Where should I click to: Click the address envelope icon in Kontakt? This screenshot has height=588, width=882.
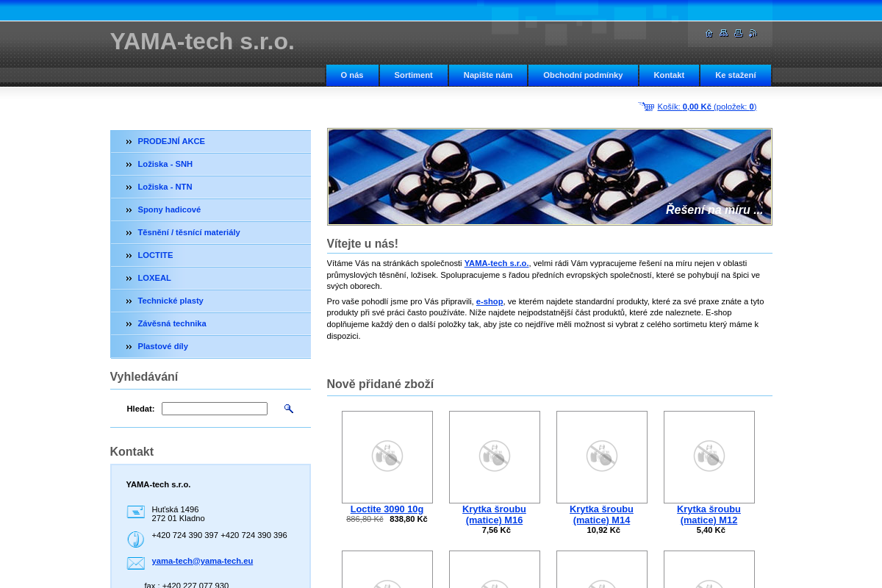pyautogui.click(x=136, y=512)
